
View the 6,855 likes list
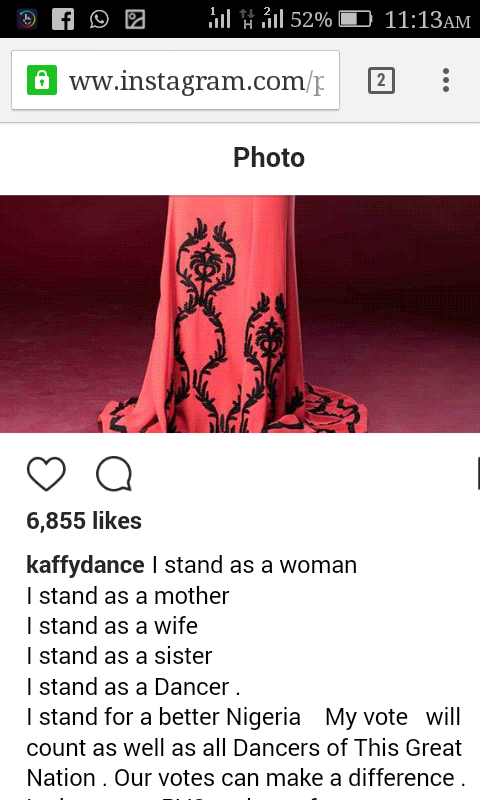[84, 521]
